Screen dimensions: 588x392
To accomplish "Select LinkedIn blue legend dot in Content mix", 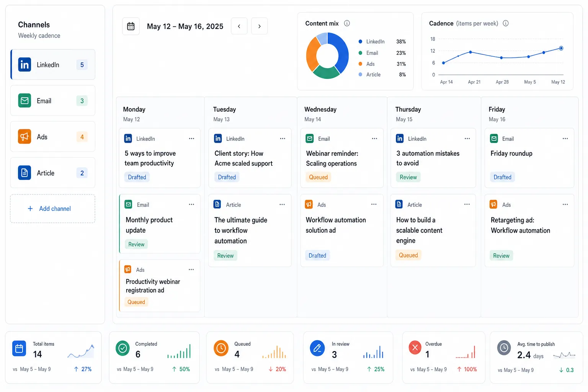I will click(360, 41).
